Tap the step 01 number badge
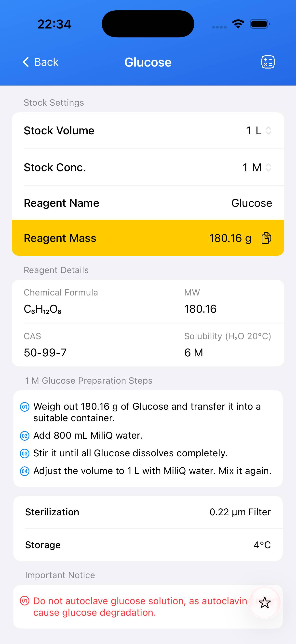 (x=25, y=407)
